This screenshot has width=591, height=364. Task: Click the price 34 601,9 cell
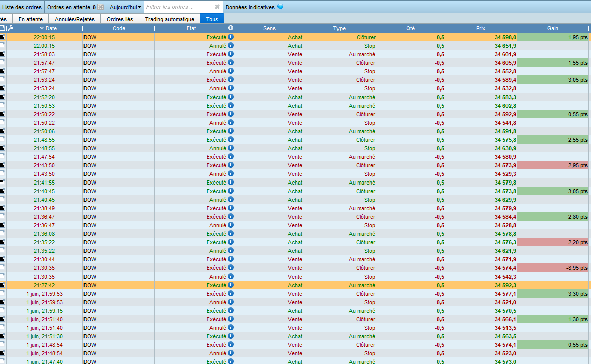pyautogui.click(x=480, y=54)
